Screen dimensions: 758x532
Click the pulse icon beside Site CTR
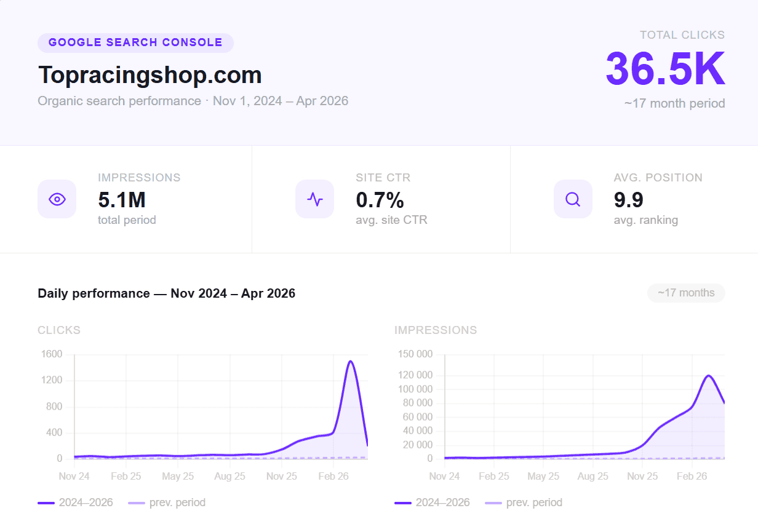314,199
